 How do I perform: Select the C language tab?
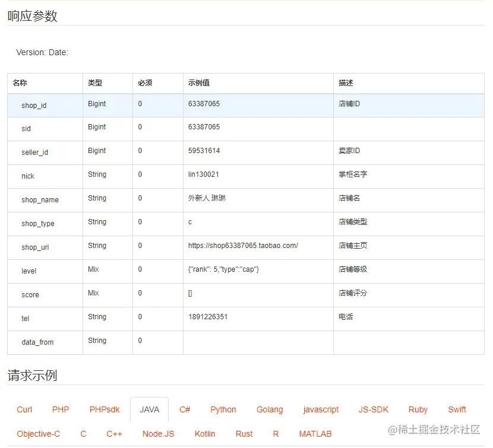point(83,434)
